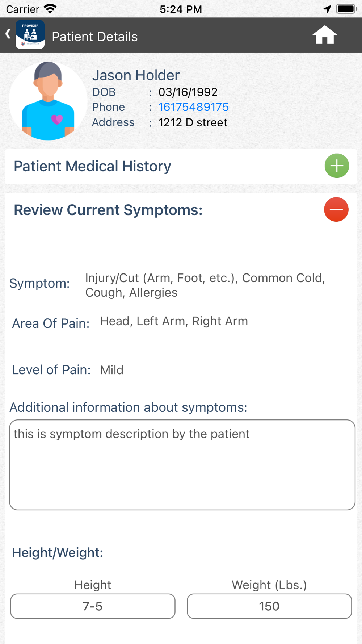The height and width of the screenshot is (644, 362).
Task: Tap Jason Holder's profile avatar
Action: coord(48,101)
